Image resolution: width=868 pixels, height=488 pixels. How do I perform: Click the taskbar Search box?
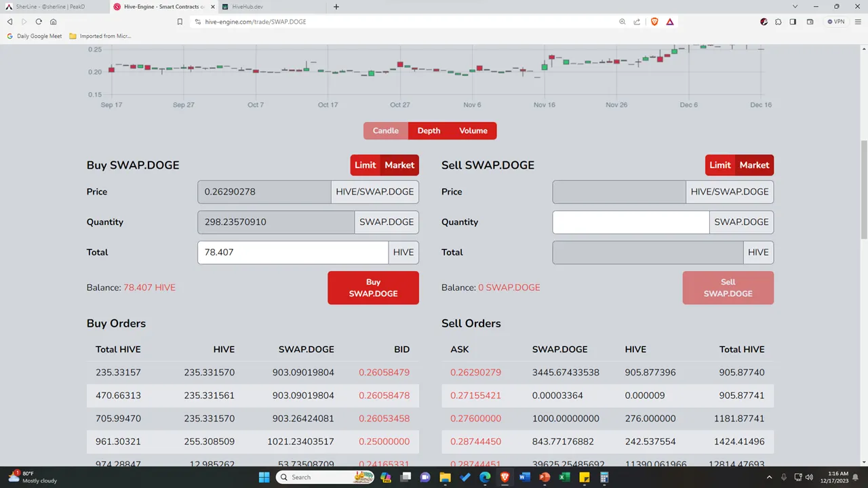(x=325, y=477)
